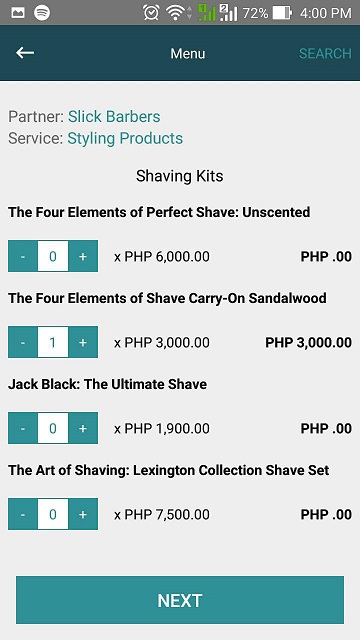The width and height of the screenshot is (360, 640).
Task: Decrease quantity of Four Elements Unscented kit
Action: coord(23,256)
